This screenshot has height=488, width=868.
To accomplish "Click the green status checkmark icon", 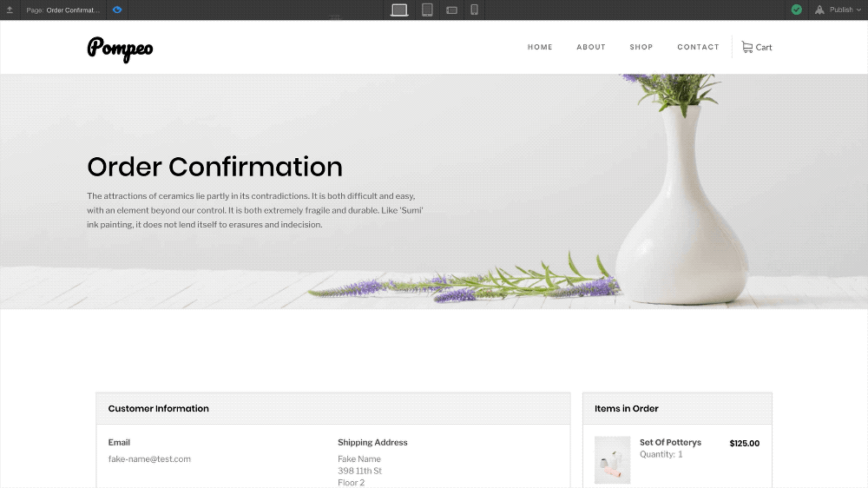I will (797, 10).
